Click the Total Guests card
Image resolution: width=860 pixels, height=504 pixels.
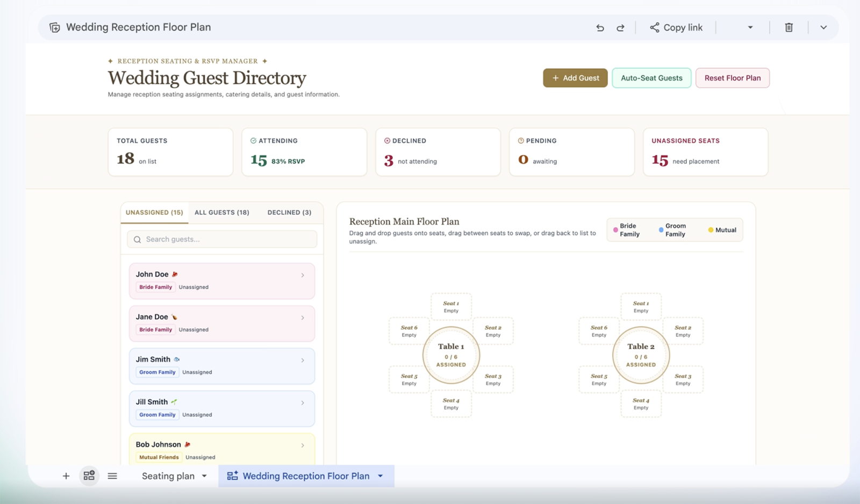[170, 152]
